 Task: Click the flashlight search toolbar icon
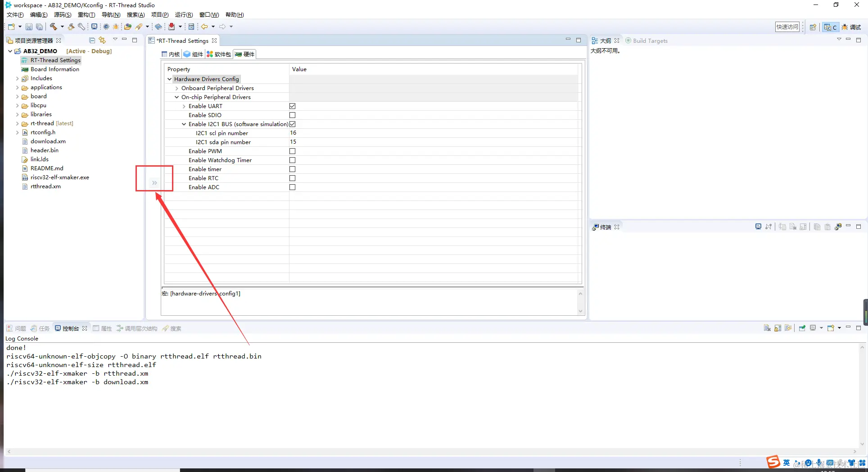click(x=139, y=27)
